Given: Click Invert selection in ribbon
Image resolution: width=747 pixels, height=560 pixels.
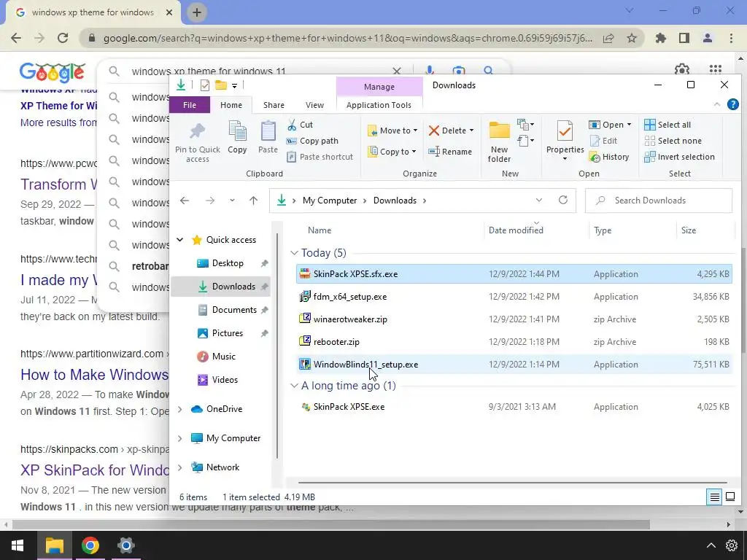Looking at the screenshot, I should [679, 157].
